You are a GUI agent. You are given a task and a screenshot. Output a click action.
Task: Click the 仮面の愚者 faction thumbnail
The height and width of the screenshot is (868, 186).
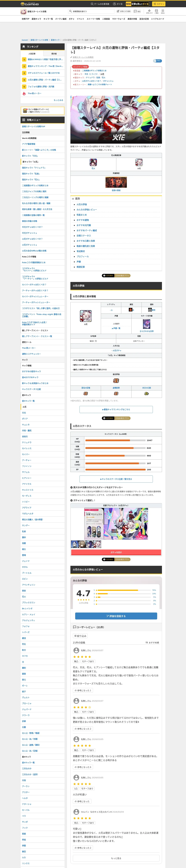pos(116,182)
